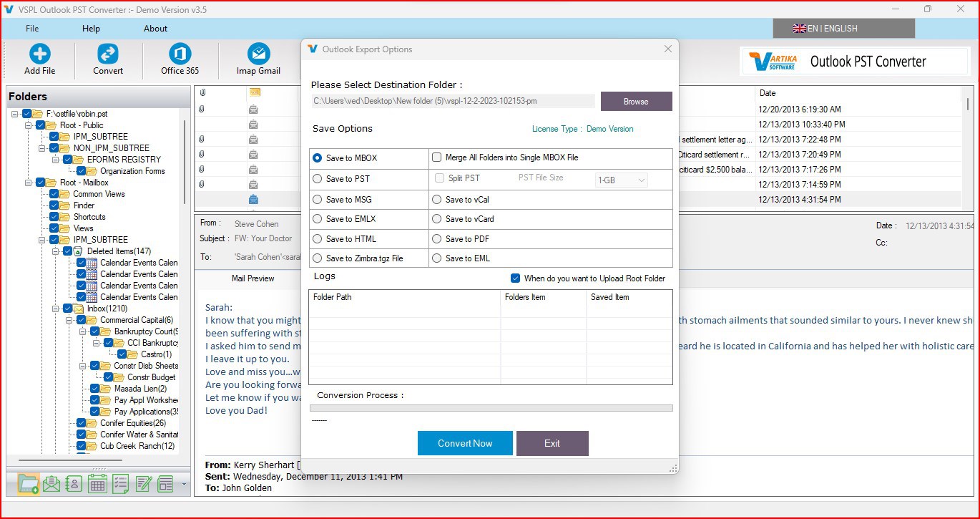Uncheck the Root - Public folder checkbox
The height and width of the screenshot is (519, 980).
pyautogui.click(x=41, y=125)
